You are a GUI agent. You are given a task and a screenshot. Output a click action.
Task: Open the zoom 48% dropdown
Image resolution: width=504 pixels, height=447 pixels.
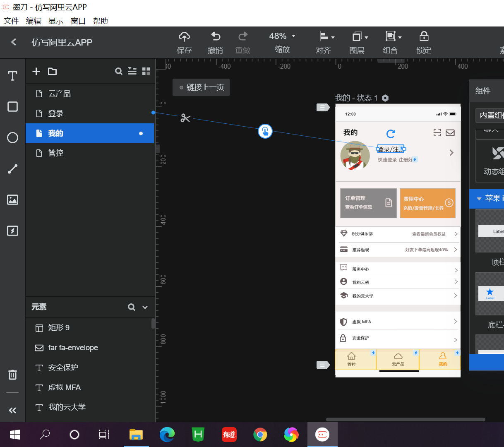(282, 36)
